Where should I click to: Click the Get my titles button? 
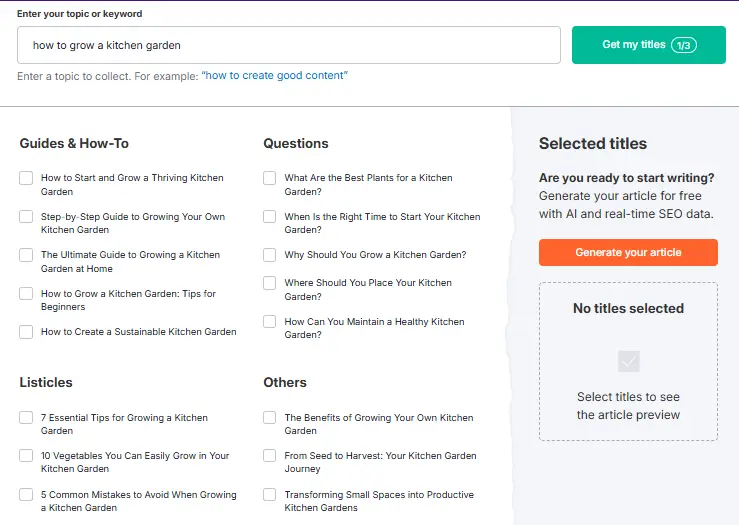coord(648,45)
